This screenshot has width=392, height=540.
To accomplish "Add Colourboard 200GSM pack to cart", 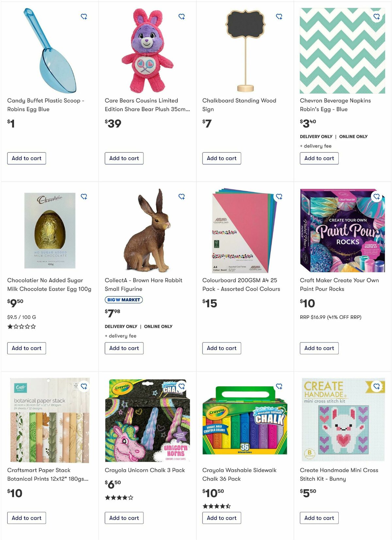I will 221,348.
